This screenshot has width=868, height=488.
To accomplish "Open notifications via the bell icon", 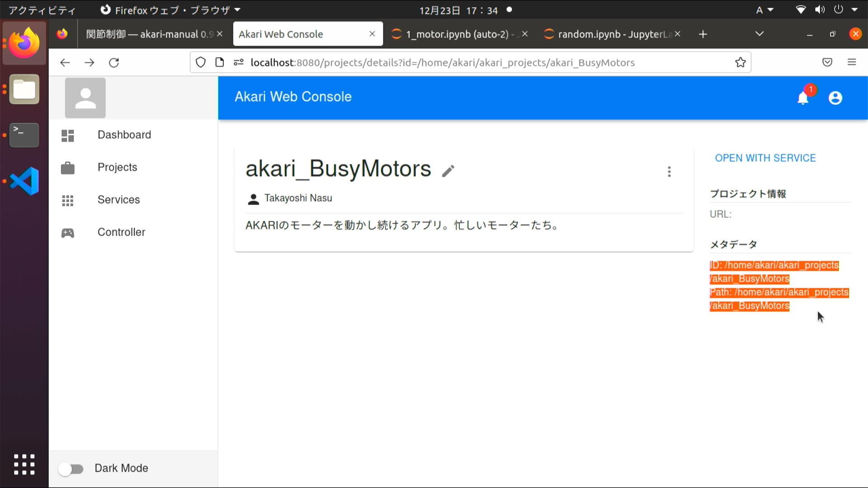I will (802, 98).
